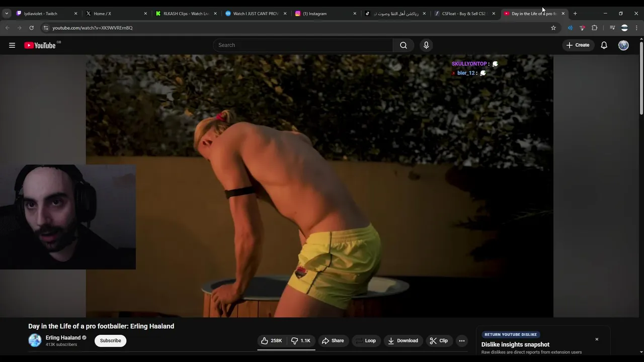The height and width of the screenshot is (362, 644).
Task: Close the Instagram tab
Action: (x=355, y=14)
